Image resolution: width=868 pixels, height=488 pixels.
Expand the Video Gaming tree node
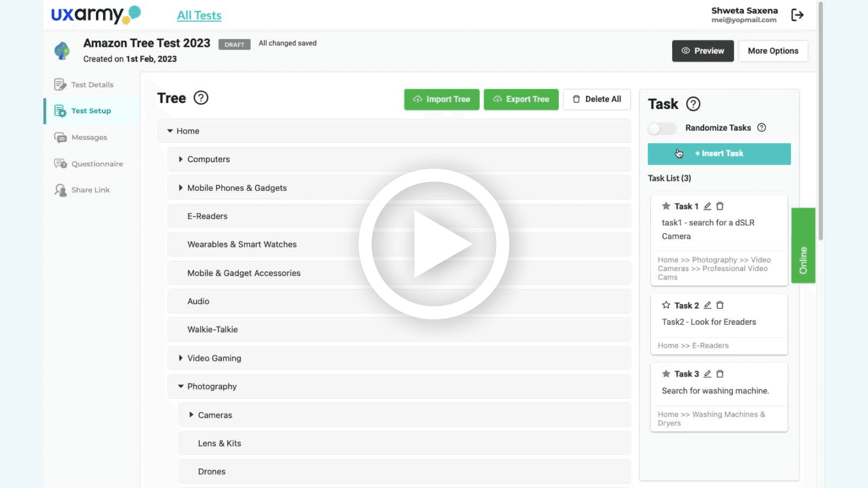(180, 358)
